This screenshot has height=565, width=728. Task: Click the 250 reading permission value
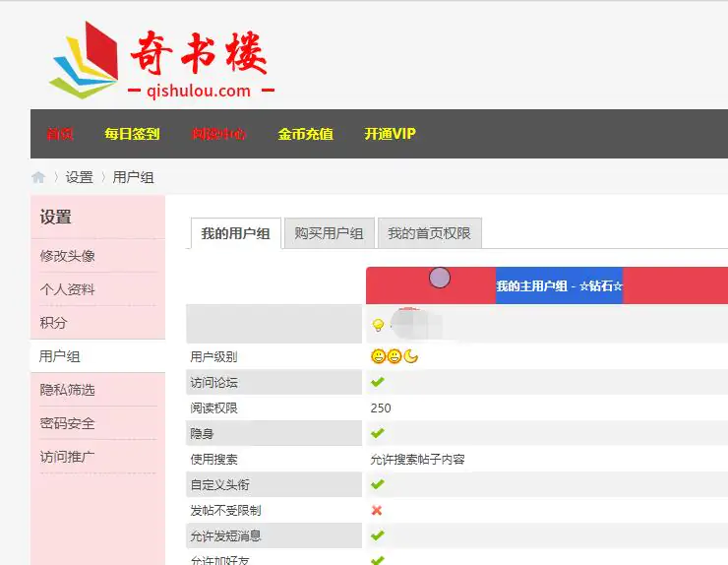381,408
